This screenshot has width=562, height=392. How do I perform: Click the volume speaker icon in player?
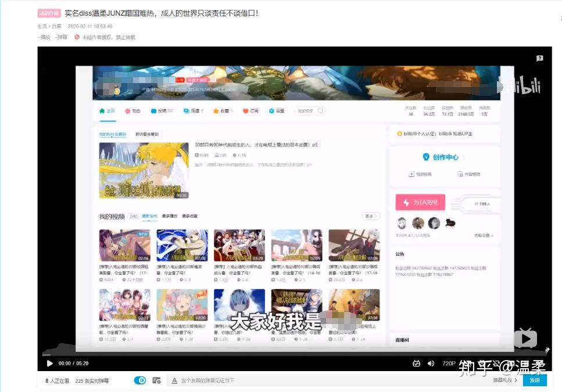coord(431,364)
